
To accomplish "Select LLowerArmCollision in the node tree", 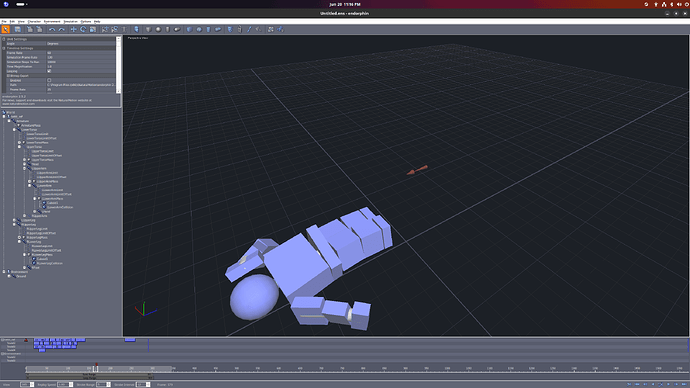I will pos(60,207).
